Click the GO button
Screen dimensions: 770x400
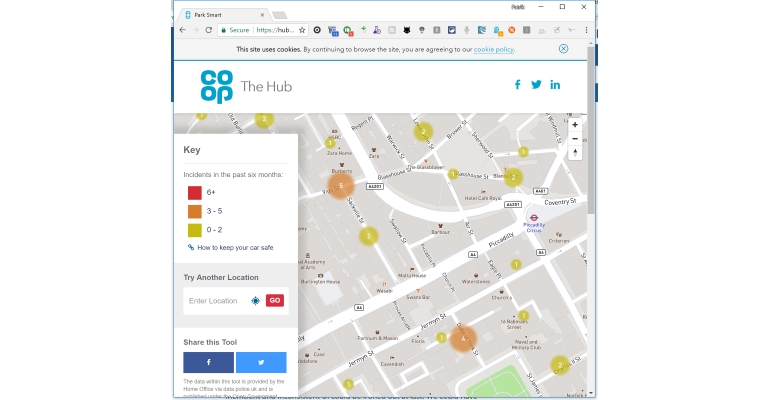pos(275,300)
